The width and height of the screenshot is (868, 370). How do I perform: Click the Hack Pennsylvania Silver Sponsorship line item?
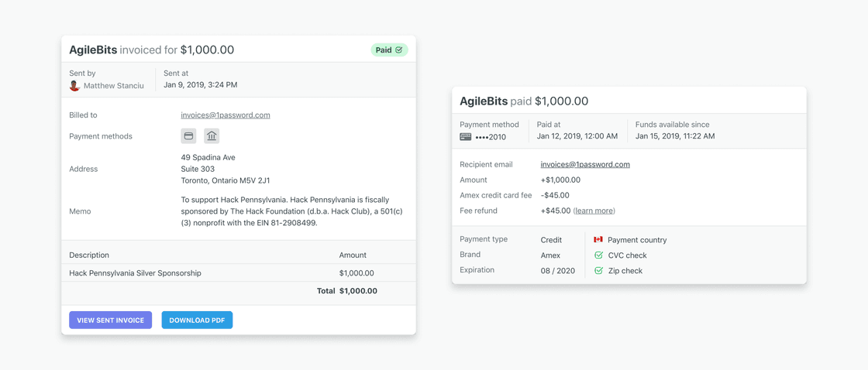click(135, 273)
